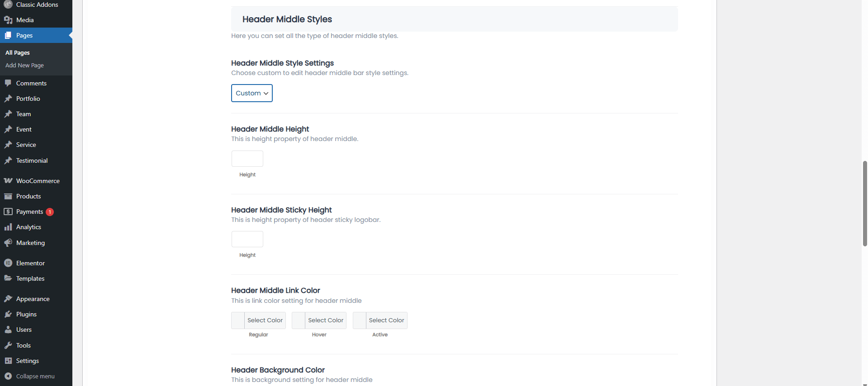Click the Comments bubble icon

tap(8, 83)
